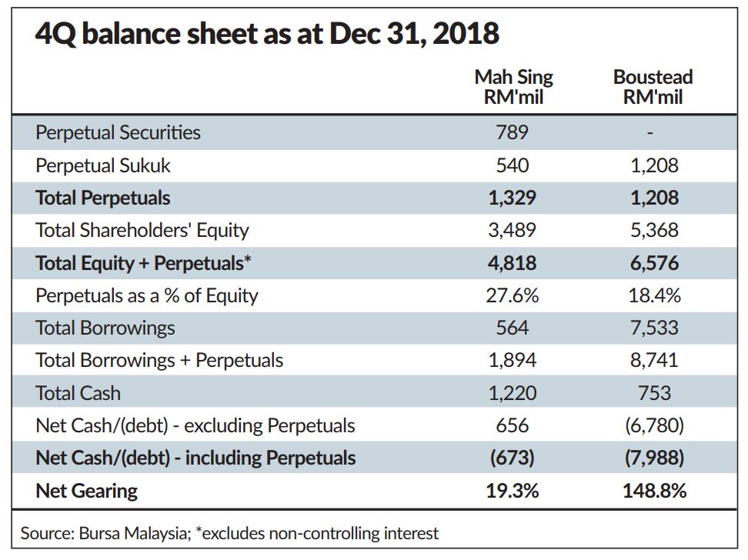Click the Mah Sing column header

[513, 87]
